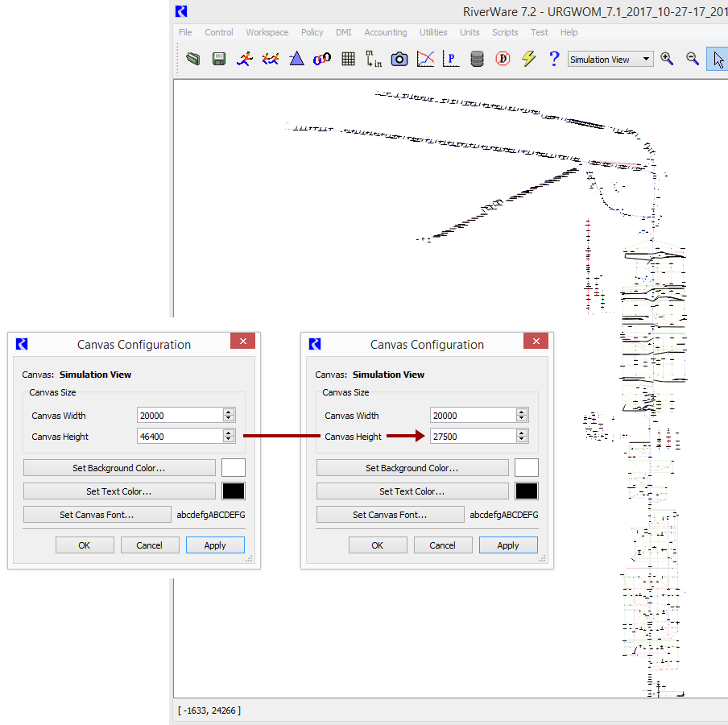728x725 pixels.
Task: Click the Canvas Width spinner arrows above the 46400 height
Action: 229,415
